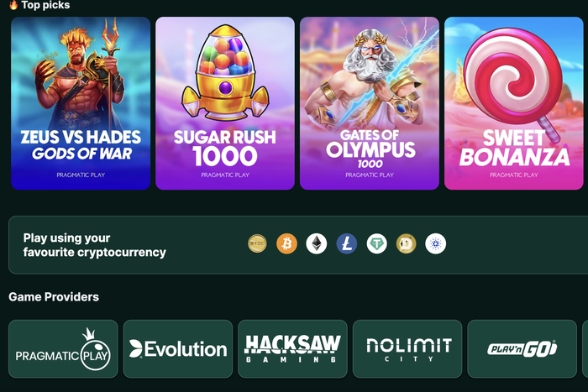Select the Pragmatic Play provider card
The height and width of the screenshot is (392, 588).
click(x=63, y=349)
